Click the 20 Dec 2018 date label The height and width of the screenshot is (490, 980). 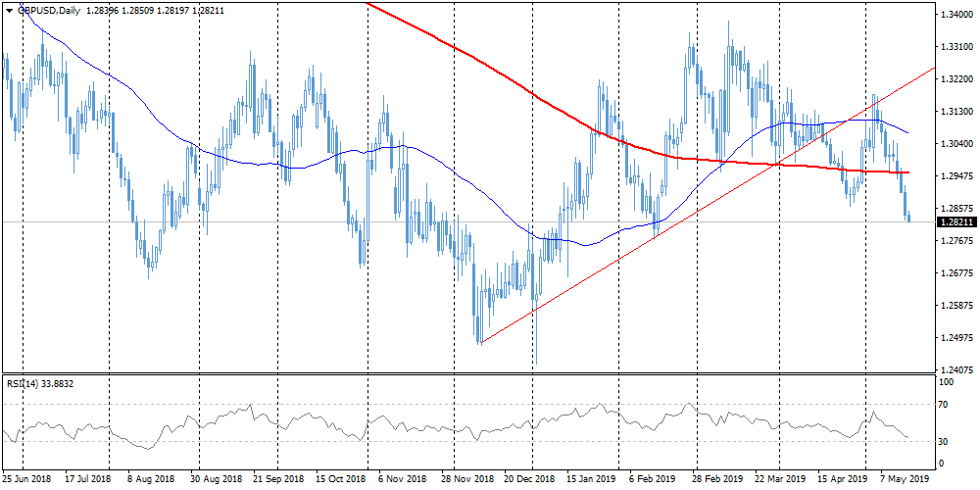[x=530, y=478]
